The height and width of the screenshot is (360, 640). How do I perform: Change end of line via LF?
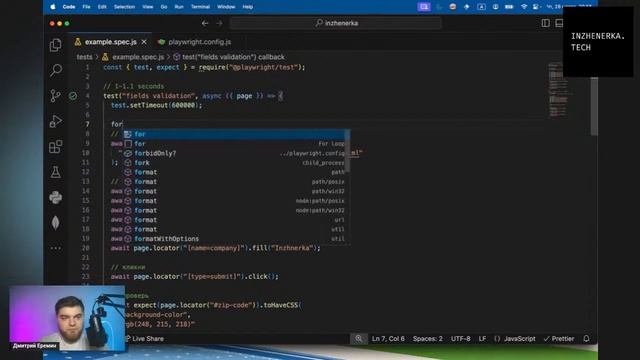click(x=482, y=338)
